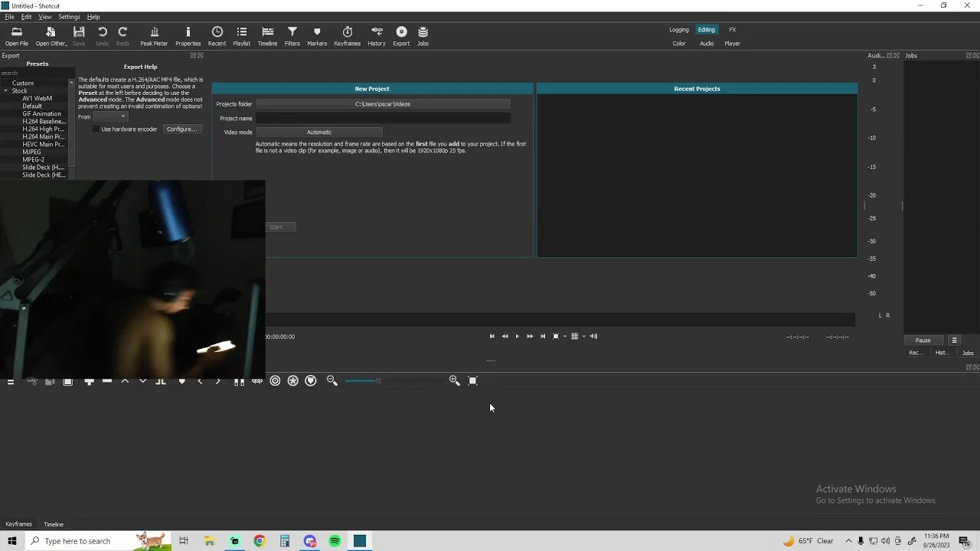Viewport: 980px width, 551px height.
Task: Open the timeline hamburger menu
Action: [11, 381]
